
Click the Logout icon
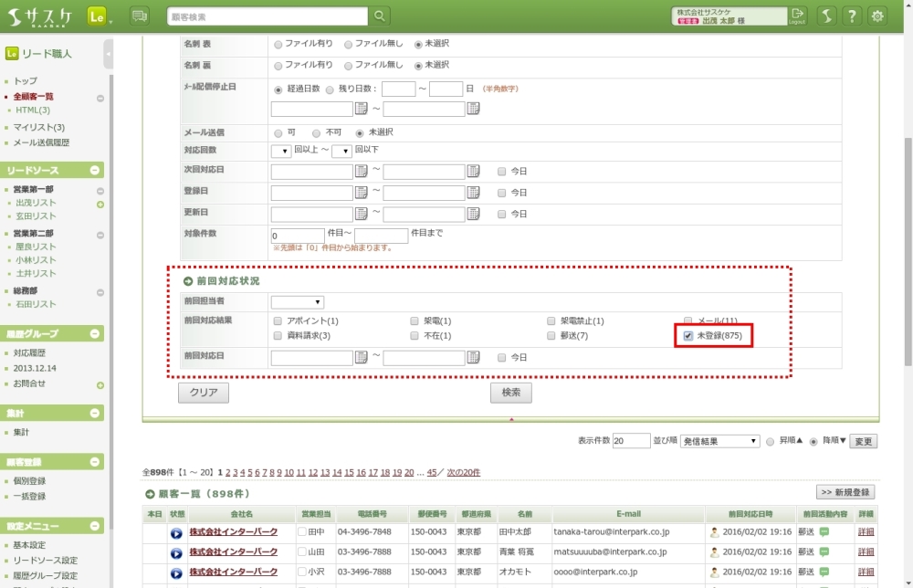click(798, 16)
